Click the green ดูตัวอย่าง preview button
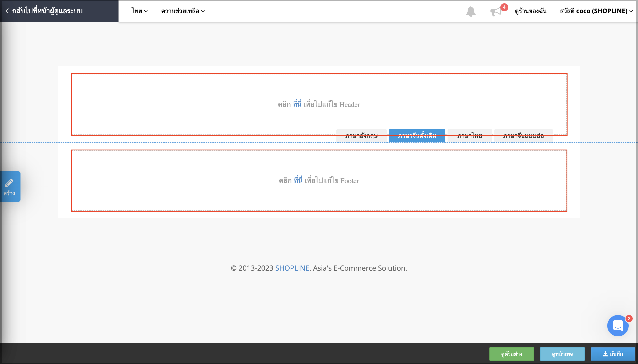This screenshot has height=364, width=638. (x=511, y=354)
